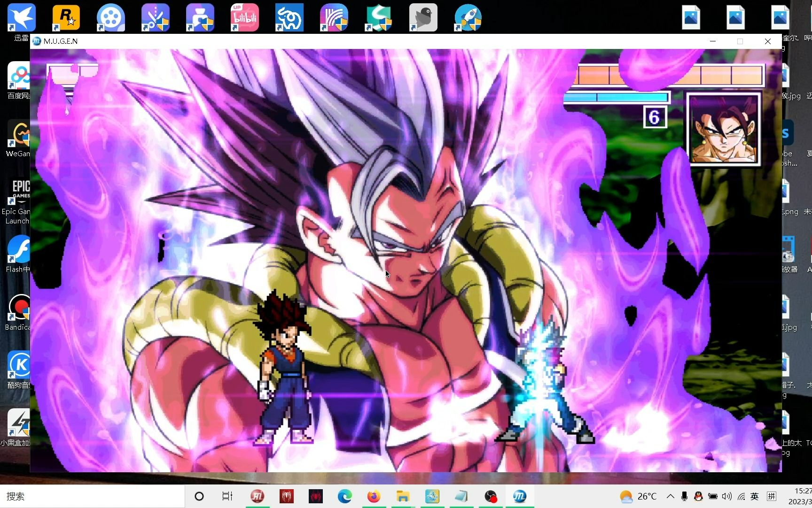Image resolution: width=812 pixels, height=508 pixels.
Task: Open the Flash center desktop shortcut
Action: point(19,254)
